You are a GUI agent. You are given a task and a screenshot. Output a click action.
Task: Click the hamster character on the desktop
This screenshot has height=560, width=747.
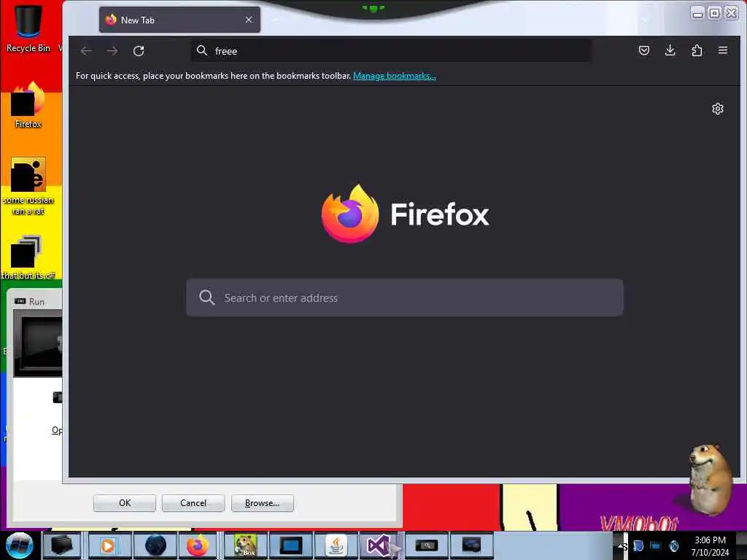(710, 479)
